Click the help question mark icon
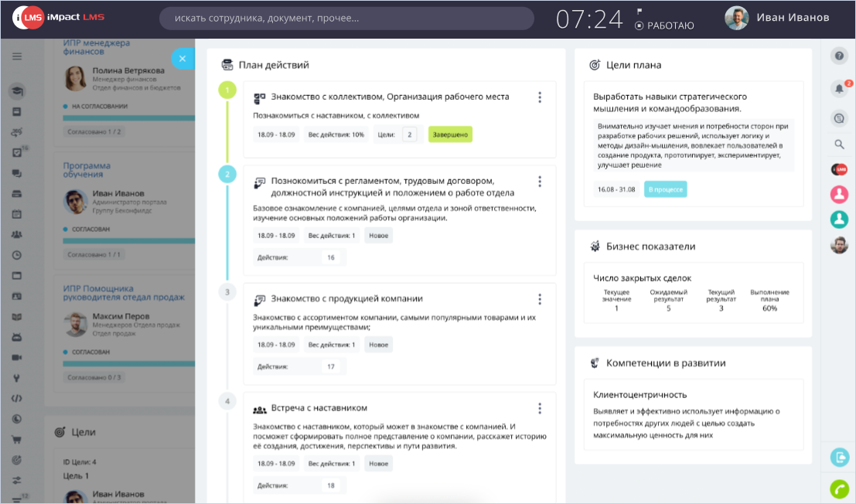This screenshot has width=856, height=504. point(839,56)
